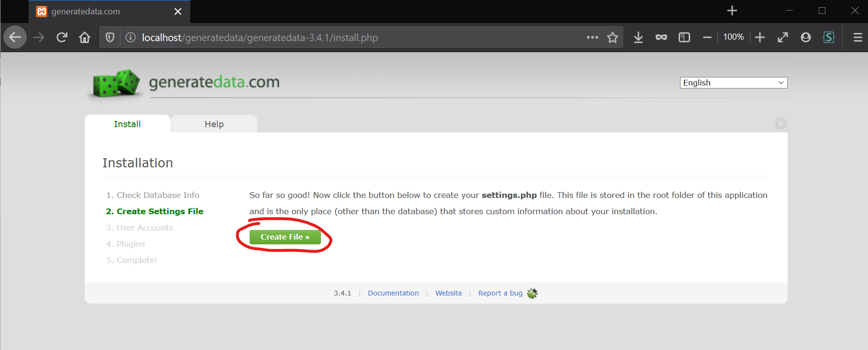
Task: Click the bold settings.php text
Action: (x=509, y=195)
